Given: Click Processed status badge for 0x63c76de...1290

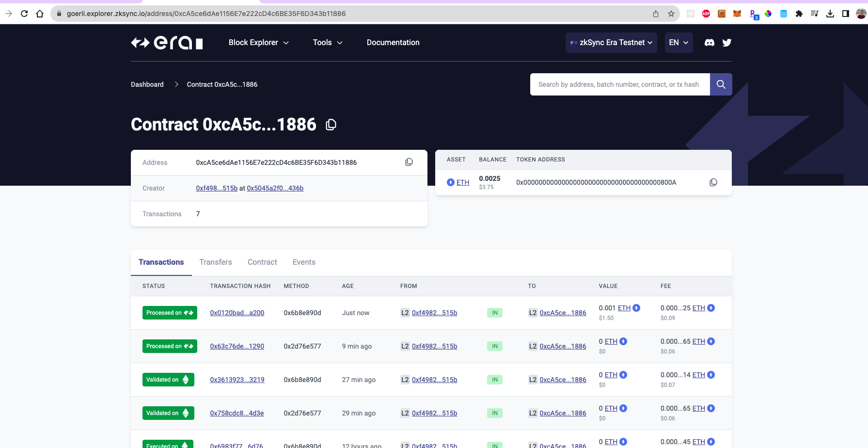Looking at the screenshot, I should 170,346.
